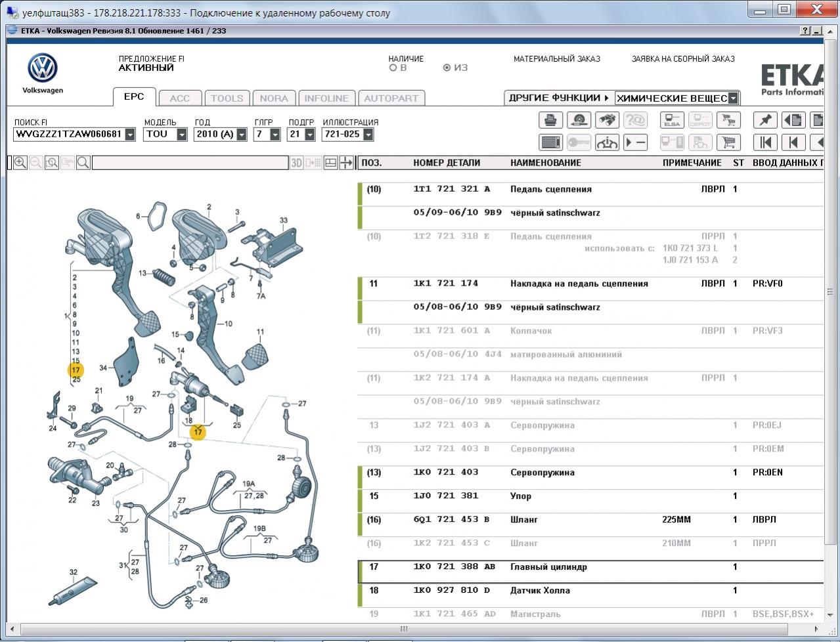Expand ДРУГИЕ ФУНКЦИИ menu

pyautogui.click(x=559, y=98)
